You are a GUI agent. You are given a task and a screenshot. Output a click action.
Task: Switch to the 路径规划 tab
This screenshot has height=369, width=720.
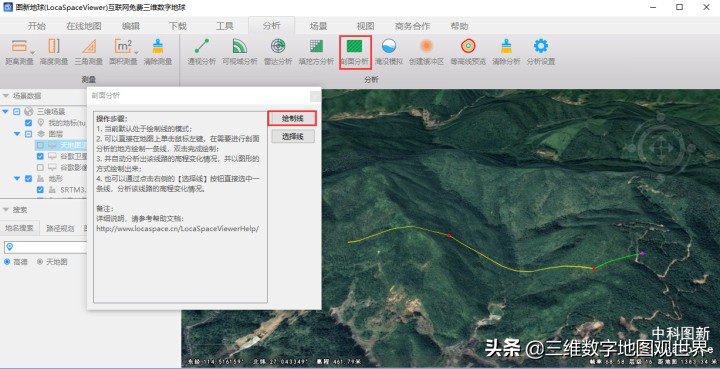click(x=60, y=228)
